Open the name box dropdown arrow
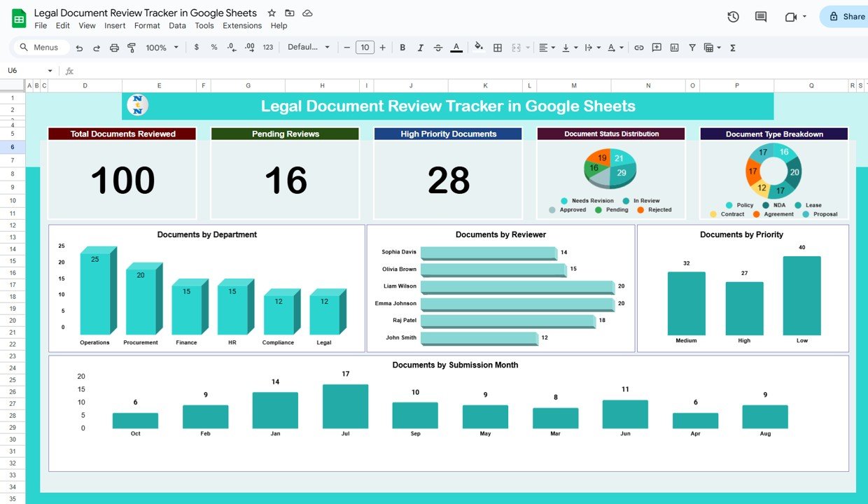Screen dimensions: 868x504 click(50, 71)
